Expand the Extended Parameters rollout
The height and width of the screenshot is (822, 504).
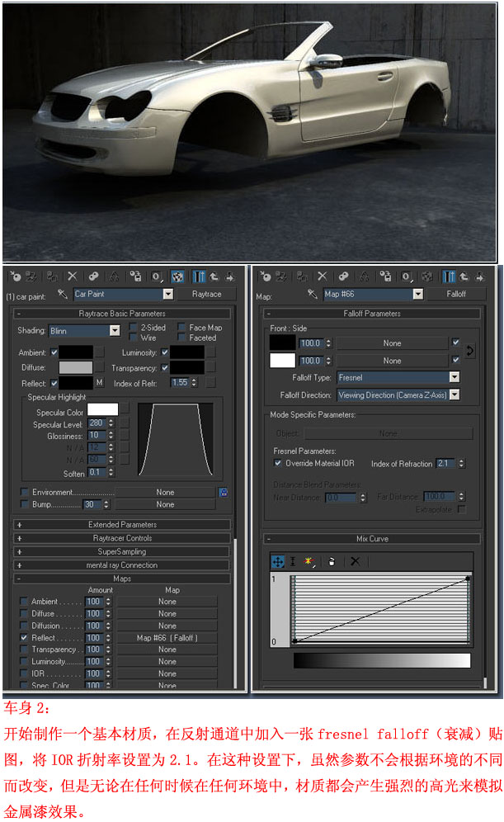pyautogui.click(x=122, y=525)
